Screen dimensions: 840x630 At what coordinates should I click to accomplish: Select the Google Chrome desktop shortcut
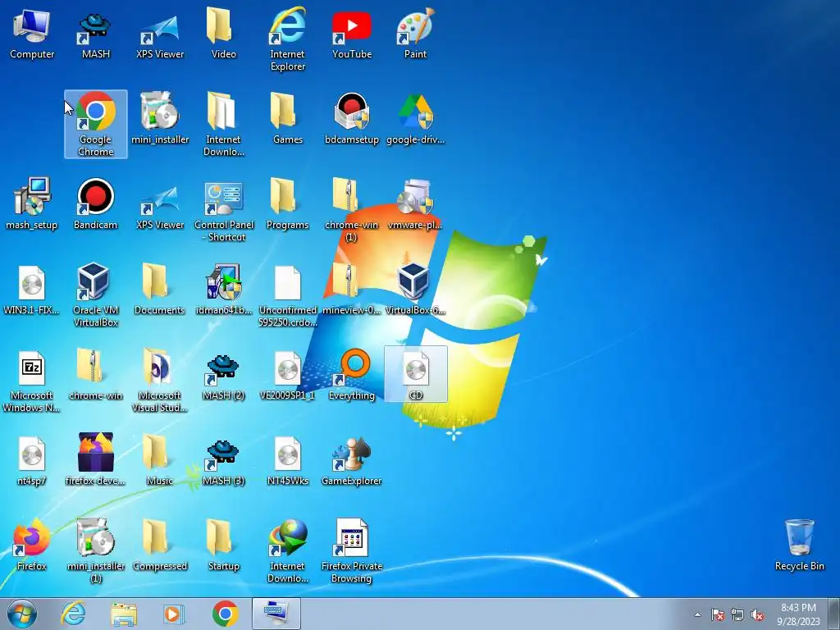pyautogui.click(x=95, y=125)
